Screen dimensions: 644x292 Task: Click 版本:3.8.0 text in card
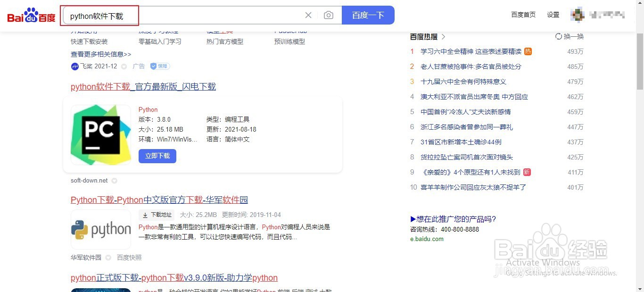[155, 119]
